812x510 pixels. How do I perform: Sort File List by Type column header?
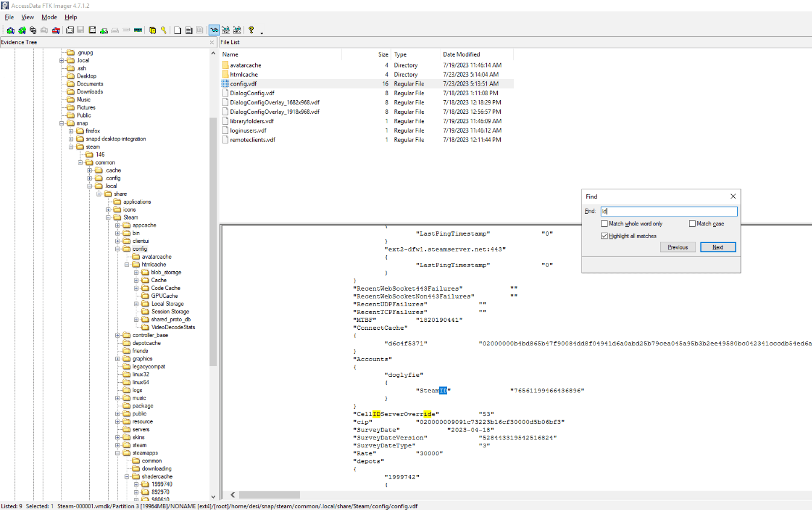click(x=416, y=54)
